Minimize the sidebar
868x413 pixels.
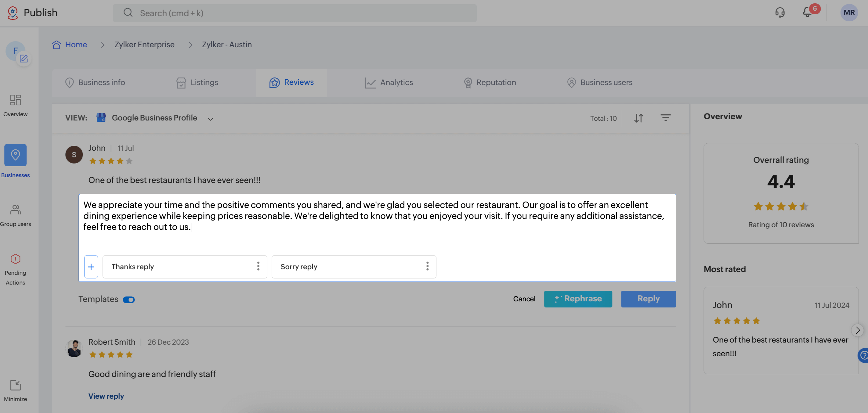pyautogui.click(x=16, y=390)
